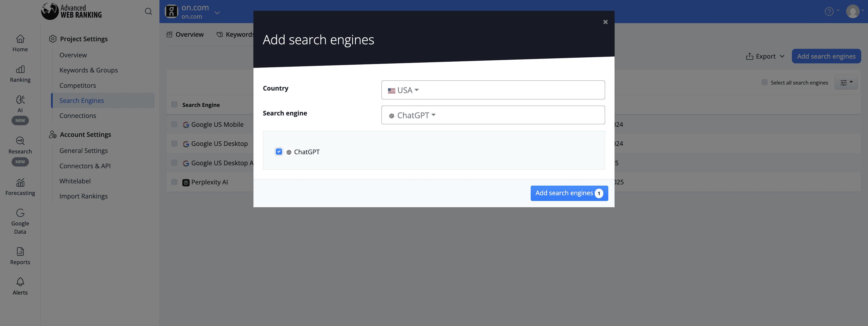The height and width of the screenshot is (326, 868).
Task: Open Competitors settings
Action: tap(78, 85)
